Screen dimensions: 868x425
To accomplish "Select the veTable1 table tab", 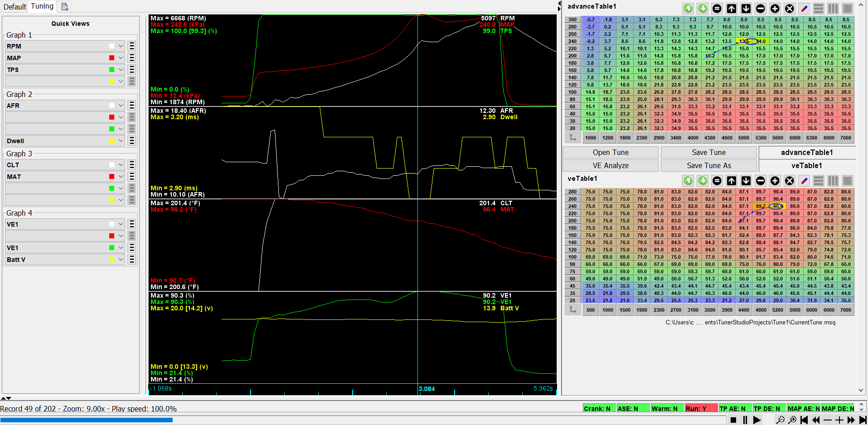I will pos(806,166).
